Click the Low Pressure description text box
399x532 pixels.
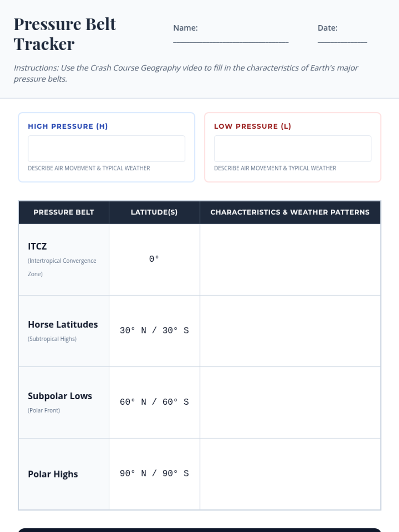pos(293,149)
